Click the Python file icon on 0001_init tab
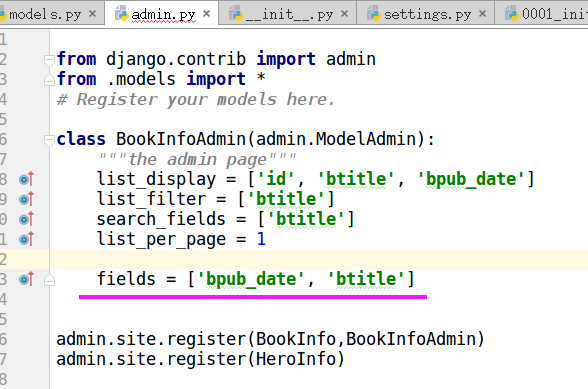The width and height of the screenshot is (588, 389). (x=512, y=14)
